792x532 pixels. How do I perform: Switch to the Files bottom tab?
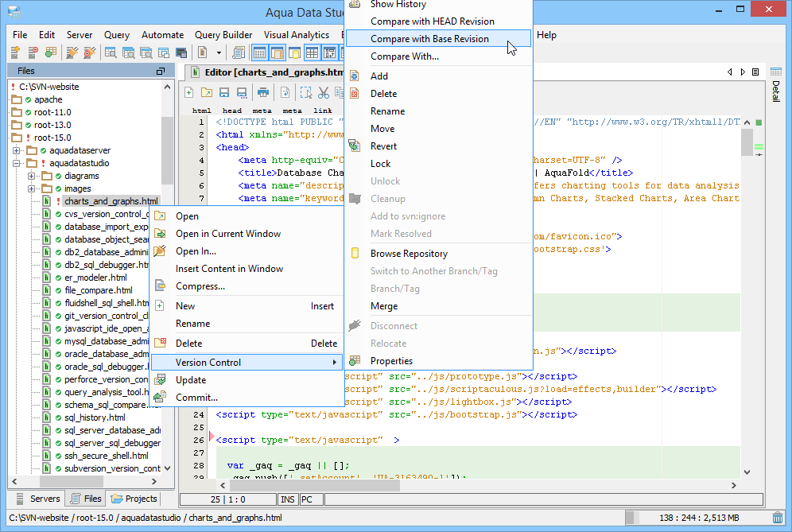(x=86, y=499)
